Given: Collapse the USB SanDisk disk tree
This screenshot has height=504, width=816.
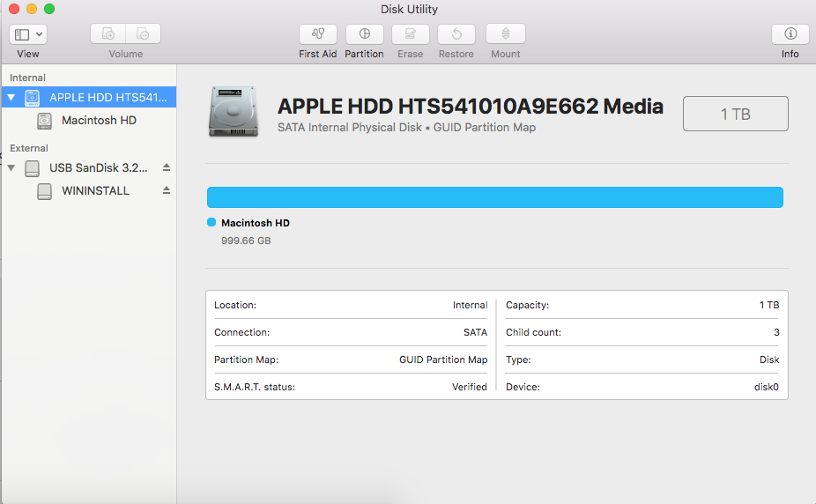Looking at the screenshot, I should [11, 168].
